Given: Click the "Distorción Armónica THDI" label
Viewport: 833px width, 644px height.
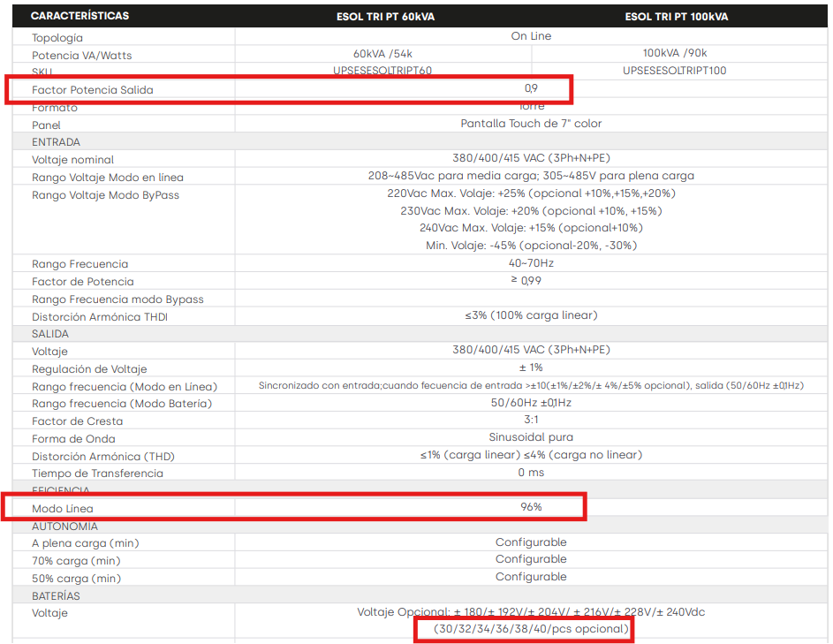Looking at the screenshot, I should coord(100,317).
